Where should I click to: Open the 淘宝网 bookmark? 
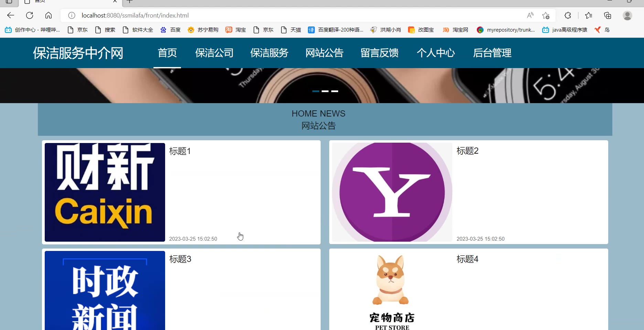(x=455, y=30)
